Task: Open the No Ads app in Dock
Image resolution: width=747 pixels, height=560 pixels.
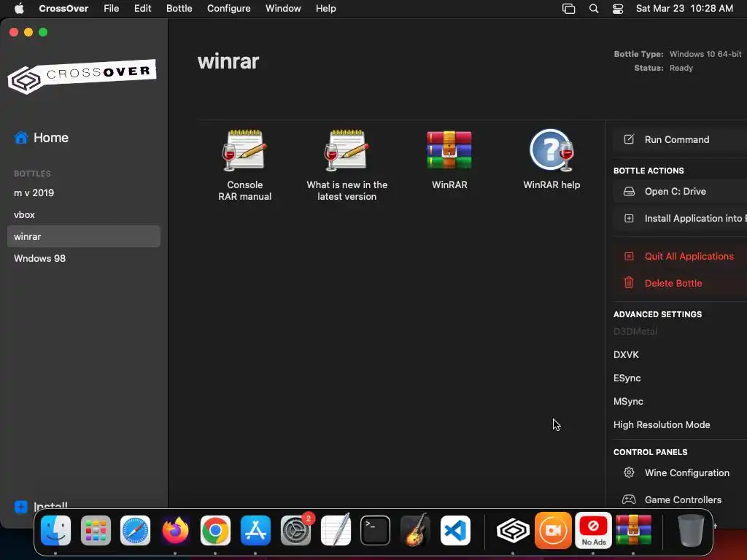Action: (593, 530)
